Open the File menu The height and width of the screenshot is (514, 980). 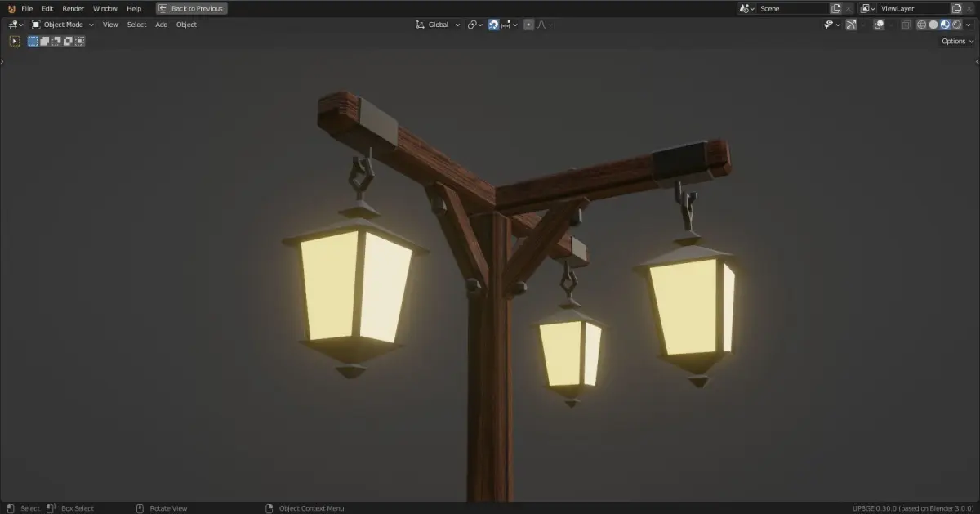27,8
